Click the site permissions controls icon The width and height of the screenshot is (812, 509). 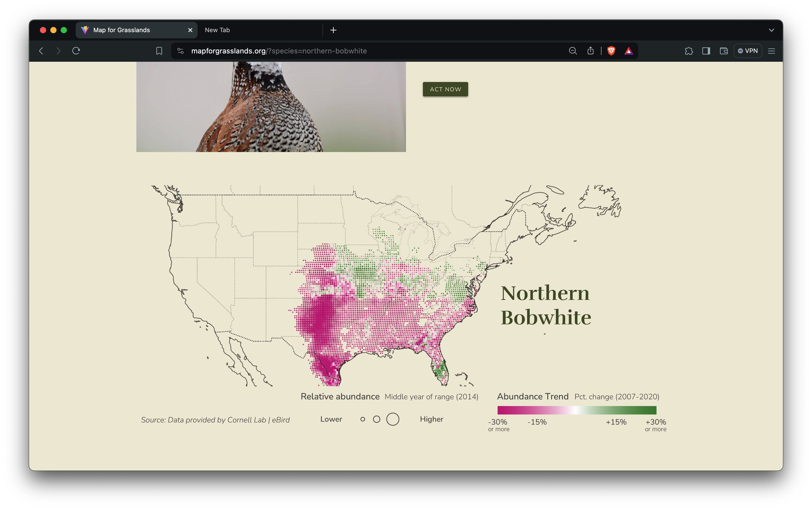point(180,51)
